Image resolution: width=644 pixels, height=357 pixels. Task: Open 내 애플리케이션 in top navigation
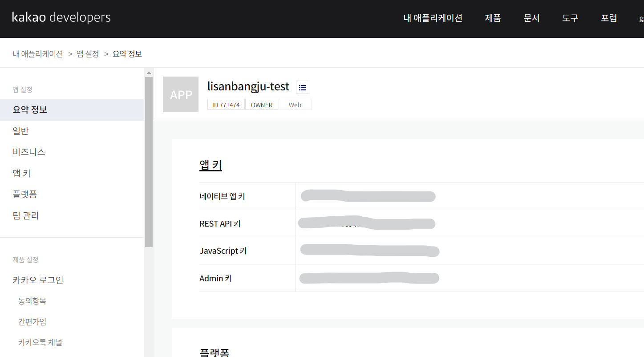[433, 18]
